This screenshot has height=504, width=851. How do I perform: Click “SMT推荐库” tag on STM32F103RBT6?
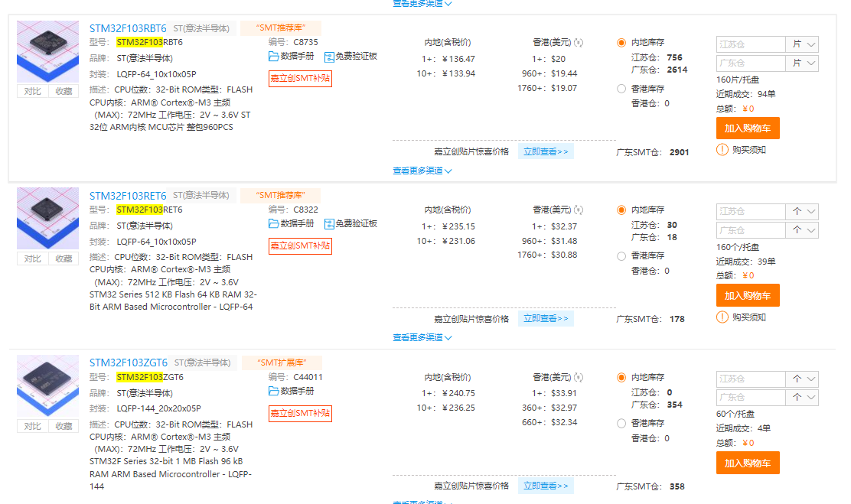pyautogui.click(x=281, y=28)
